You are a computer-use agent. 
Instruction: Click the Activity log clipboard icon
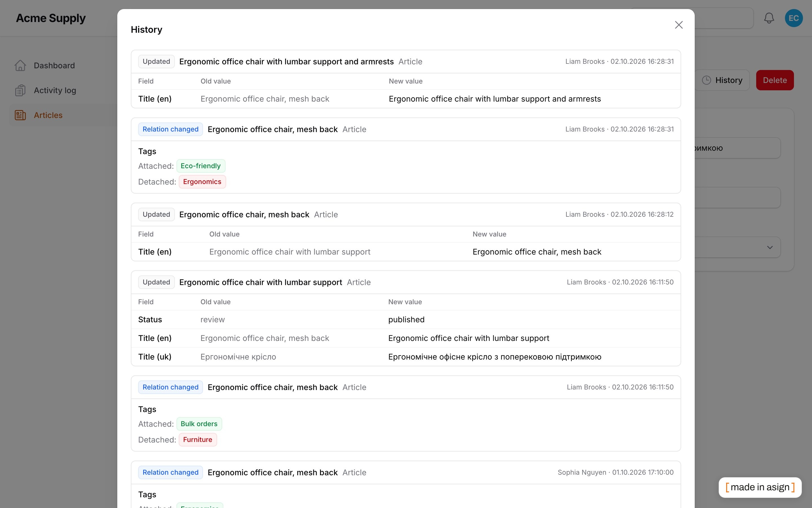pyautogui.click(x=20, y=90)
